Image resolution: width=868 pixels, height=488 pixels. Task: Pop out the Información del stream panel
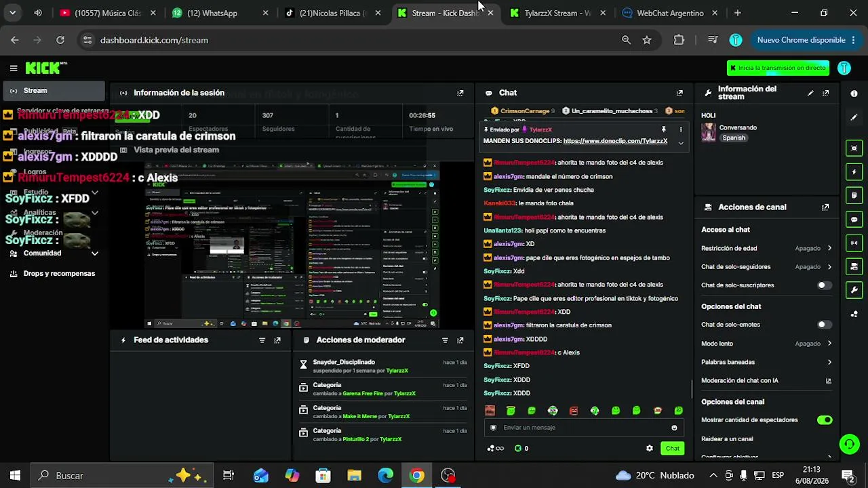[825, 93]
